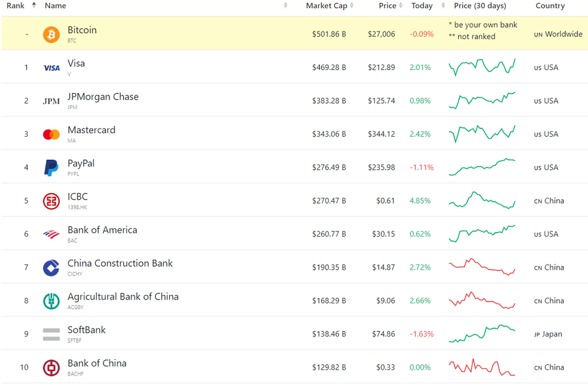
Task: Open the Mastercard name link
Action: click(x=92, y=130)
